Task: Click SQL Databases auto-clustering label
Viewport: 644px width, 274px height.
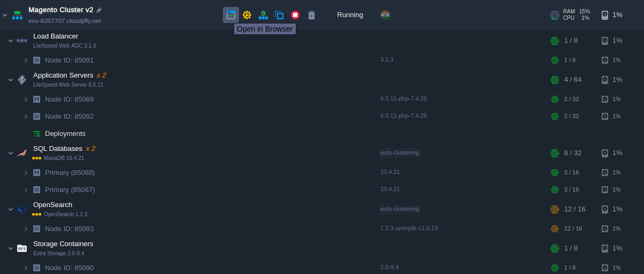Action: tap(400, 153)
